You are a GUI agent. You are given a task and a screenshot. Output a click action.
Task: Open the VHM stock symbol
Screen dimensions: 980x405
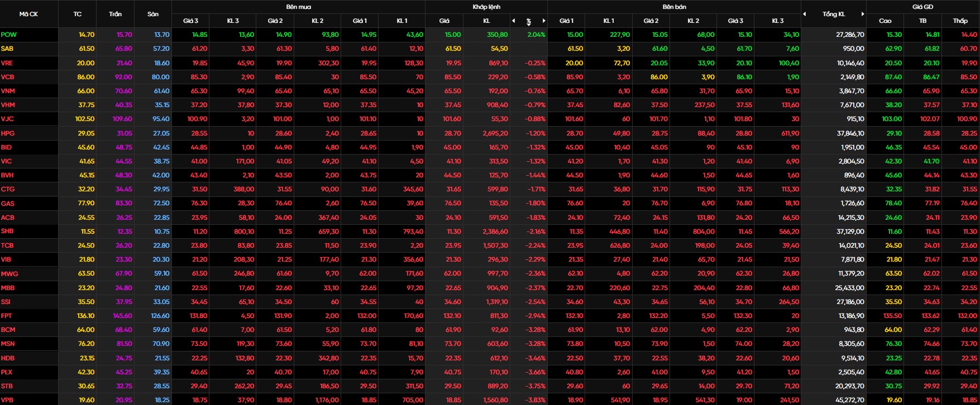[8, 105]
